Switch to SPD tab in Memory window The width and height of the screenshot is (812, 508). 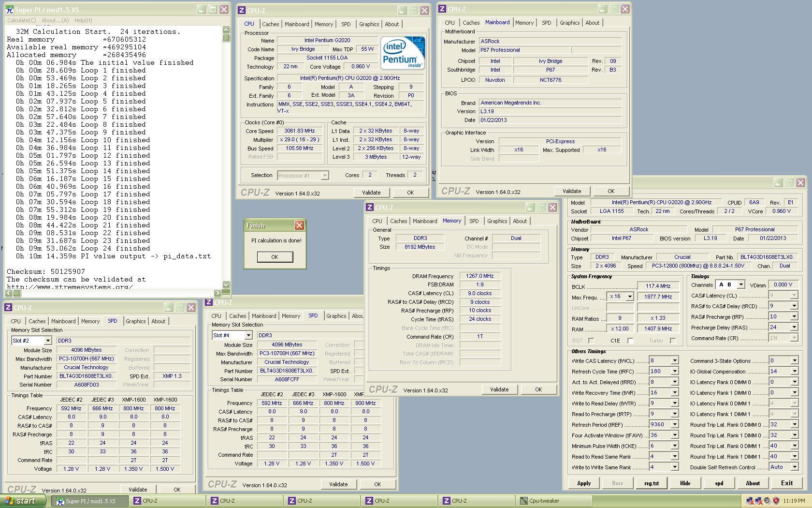(474, 221)
